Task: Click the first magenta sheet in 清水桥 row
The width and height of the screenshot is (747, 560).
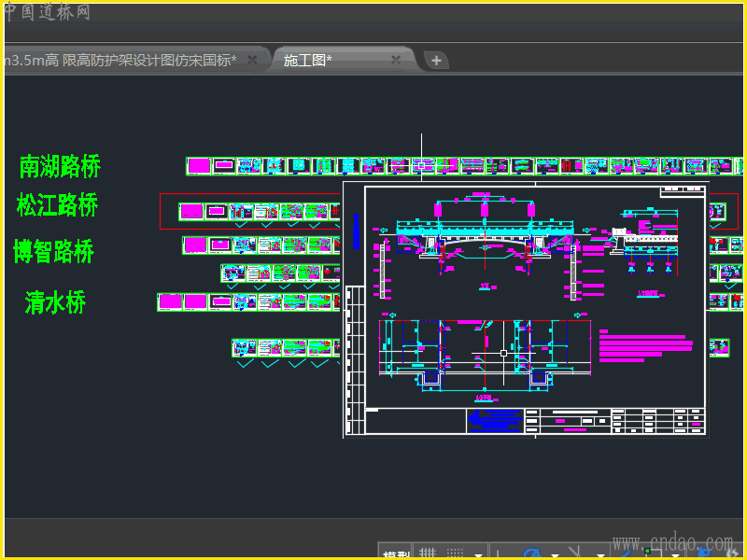Action: point(169,302)
